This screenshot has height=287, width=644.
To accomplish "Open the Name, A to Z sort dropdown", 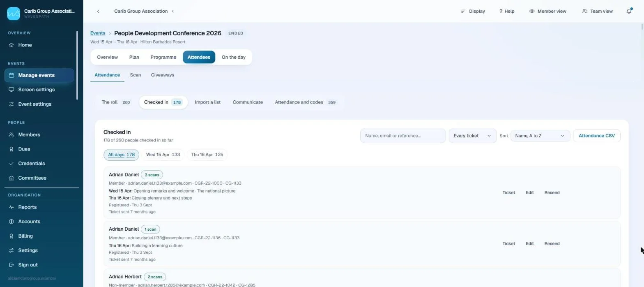I will [540, 136].
